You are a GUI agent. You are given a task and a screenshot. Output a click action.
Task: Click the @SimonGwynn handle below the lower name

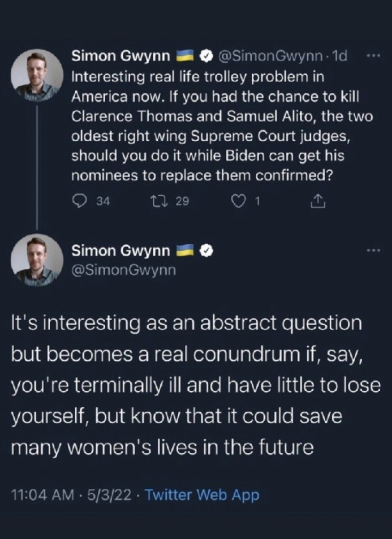(x=124, y=270)
